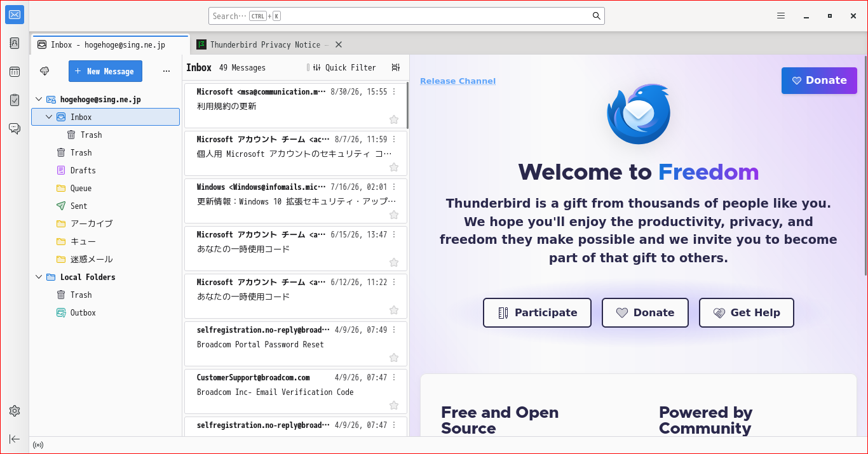Collapse the hogehoge@sing.ne.jp account tree
Viewport: 868px width, 454px height.
pyautogui.click(x=39, y=99)
